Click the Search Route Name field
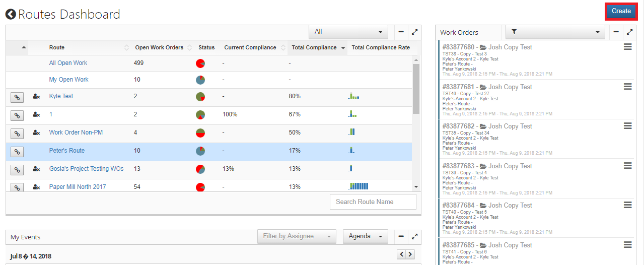The image size is (644, 265). click(373, 202)
